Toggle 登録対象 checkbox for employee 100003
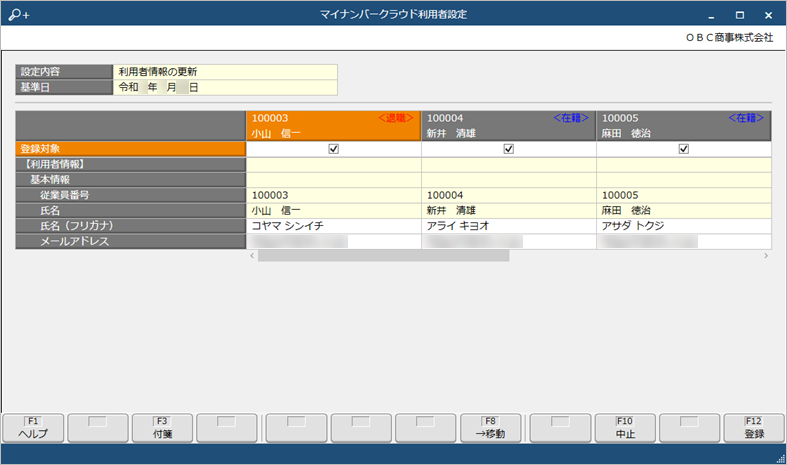 coord(333,149)
